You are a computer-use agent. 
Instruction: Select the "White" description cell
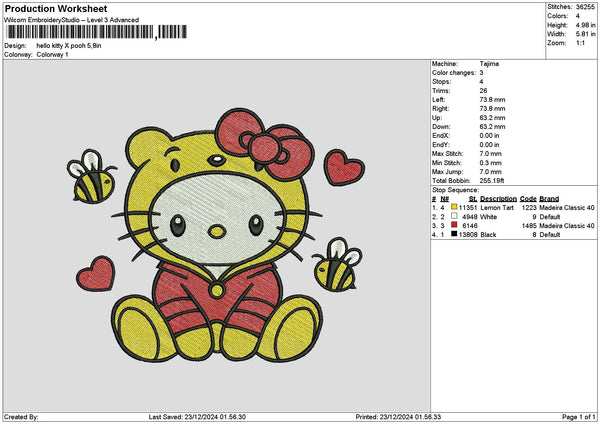488,217
